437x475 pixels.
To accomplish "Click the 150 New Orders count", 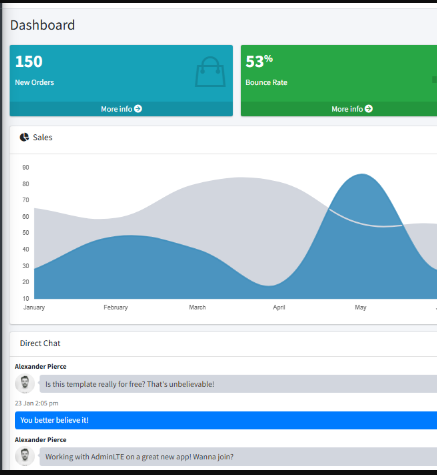I will pyautogui.click(x=29, y=62).
